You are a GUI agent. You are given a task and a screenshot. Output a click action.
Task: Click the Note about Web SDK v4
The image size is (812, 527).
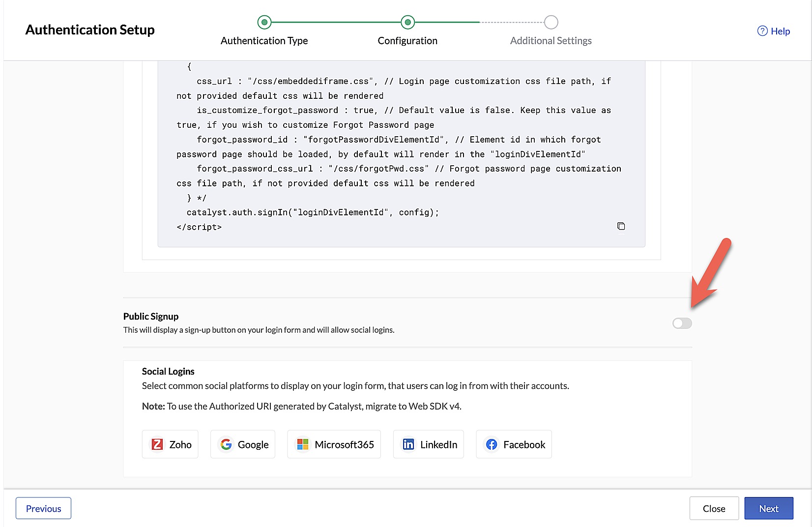tap(302, 406)
